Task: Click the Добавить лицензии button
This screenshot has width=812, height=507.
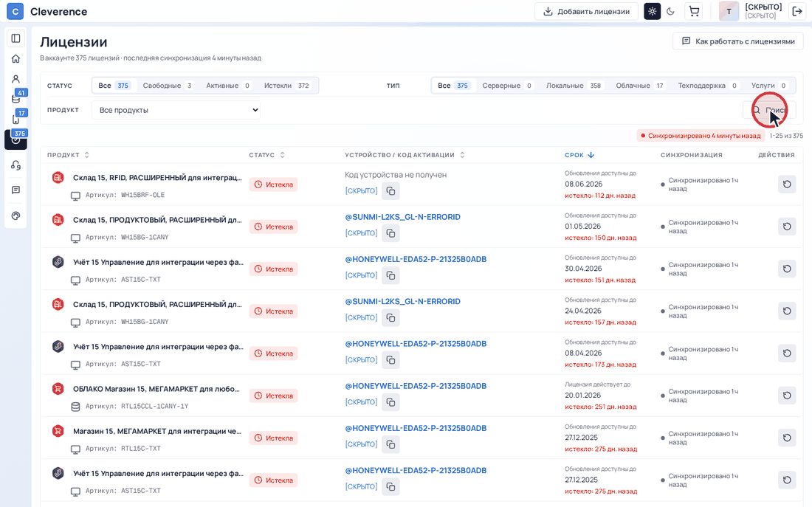Action: click(x=586, y=11)
